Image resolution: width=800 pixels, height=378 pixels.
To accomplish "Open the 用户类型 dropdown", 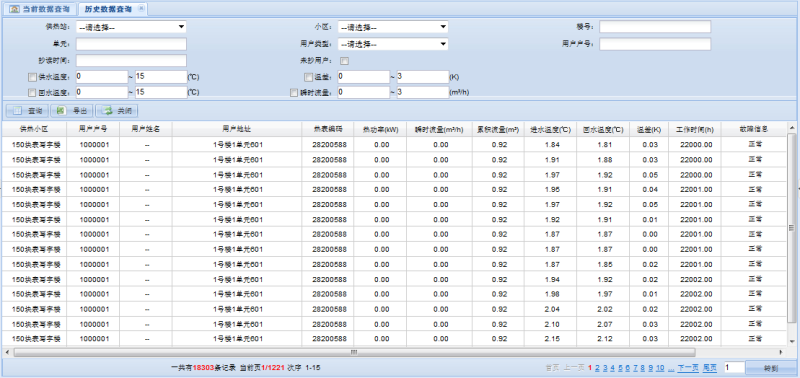I will pos(393,44).
